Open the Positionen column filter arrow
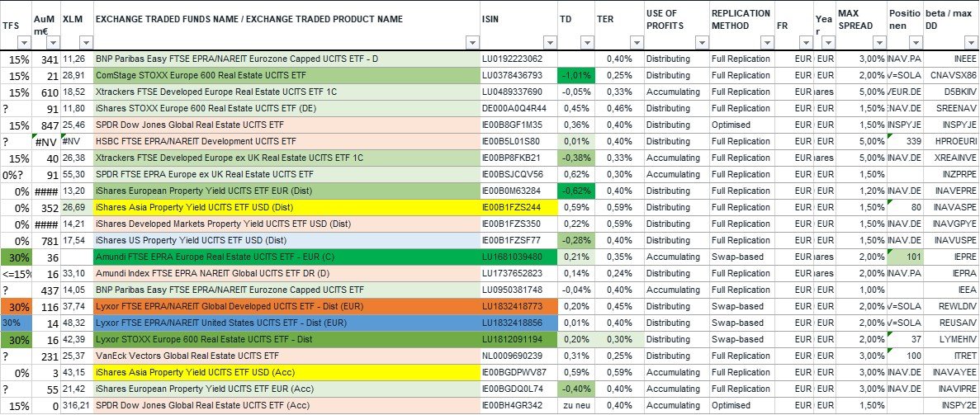 pyautogui.click(x=915, y=42)
